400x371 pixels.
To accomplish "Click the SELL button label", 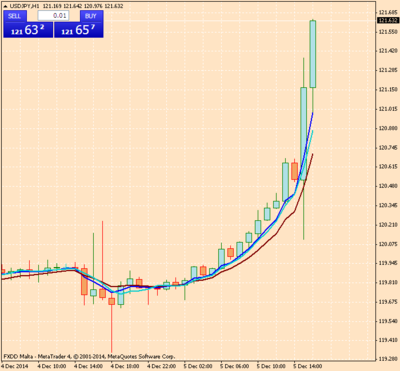I will (x=14, y=16).
